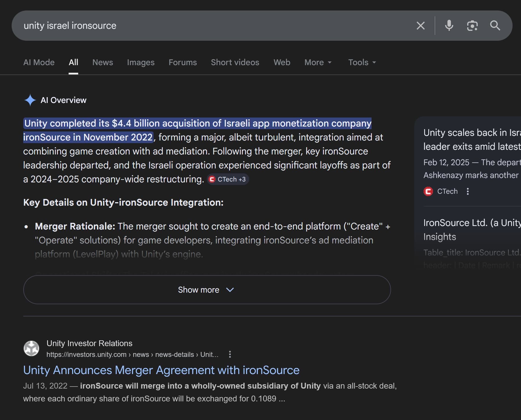This screenshot has width=521, height=420.
Task: Click the AI Overview sparkle icon
Action: click(x=30, y=100)
